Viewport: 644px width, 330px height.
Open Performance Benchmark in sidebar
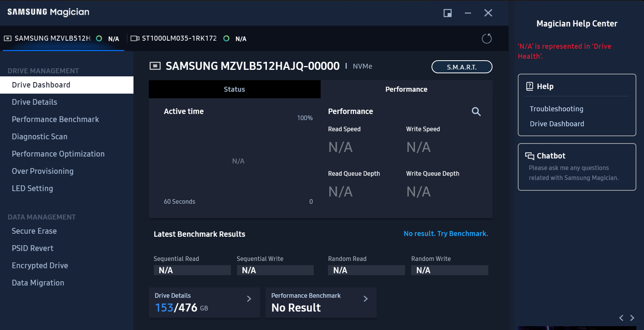(x=67, y=119)
